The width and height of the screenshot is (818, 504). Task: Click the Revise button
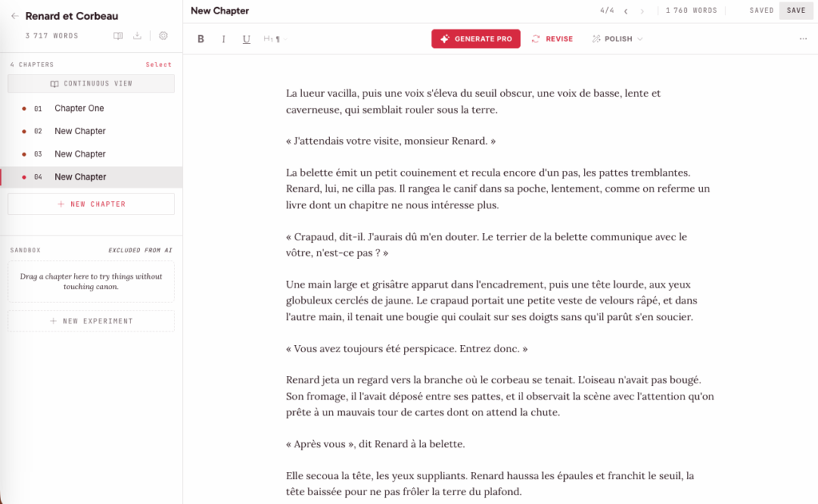point(552,39)
